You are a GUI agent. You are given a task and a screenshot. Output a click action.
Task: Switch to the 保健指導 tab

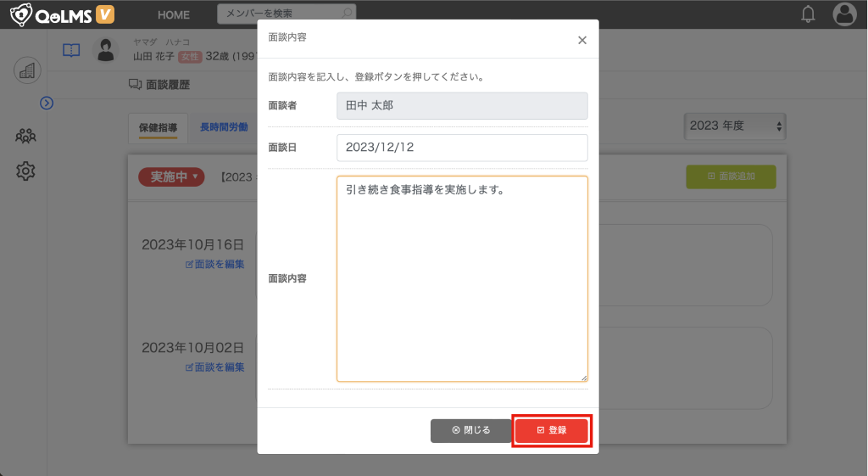158,127
